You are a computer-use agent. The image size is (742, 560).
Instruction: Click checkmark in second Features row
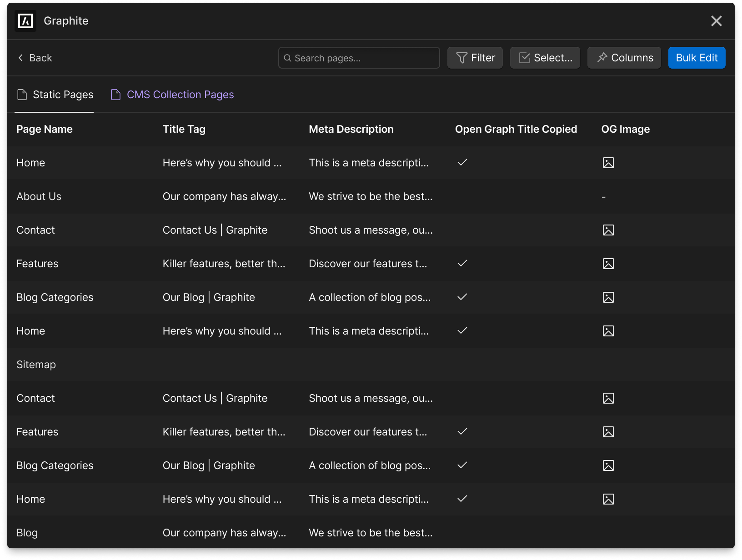point(462,431)
